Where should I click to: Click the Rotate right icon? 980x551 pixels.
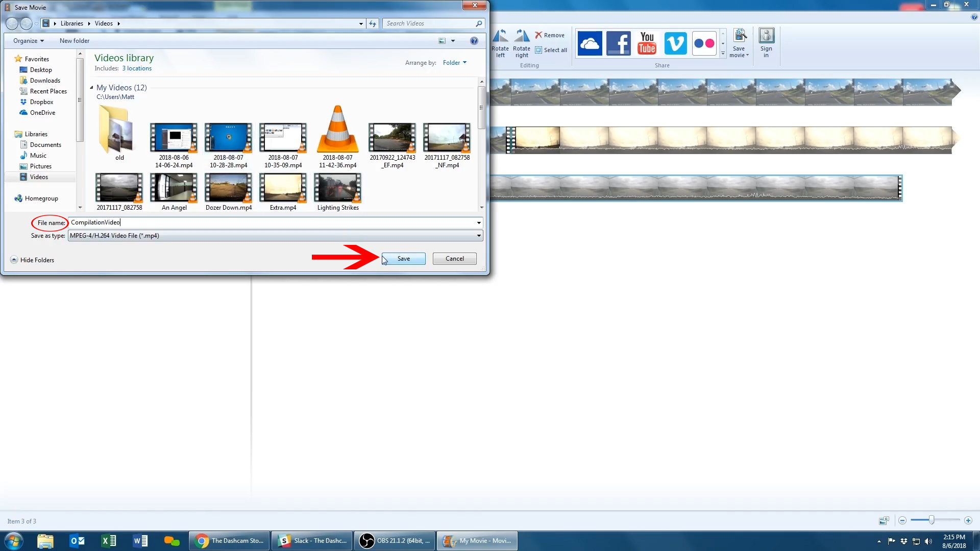[522, 43]
